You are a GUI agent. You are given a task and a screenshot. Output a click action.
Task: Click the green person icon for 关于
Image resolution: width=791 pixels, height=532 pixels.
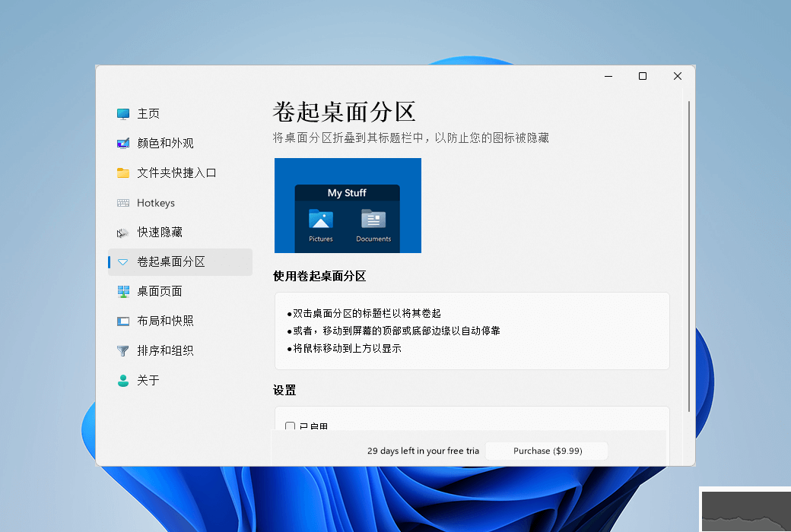(123, 381)
